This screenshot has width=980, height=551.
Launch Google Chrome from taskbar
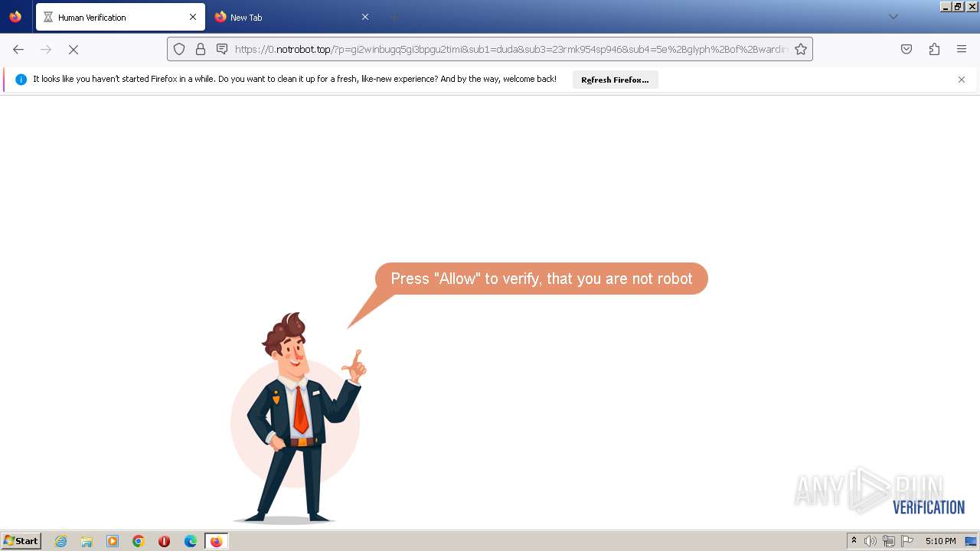point(139,541)
